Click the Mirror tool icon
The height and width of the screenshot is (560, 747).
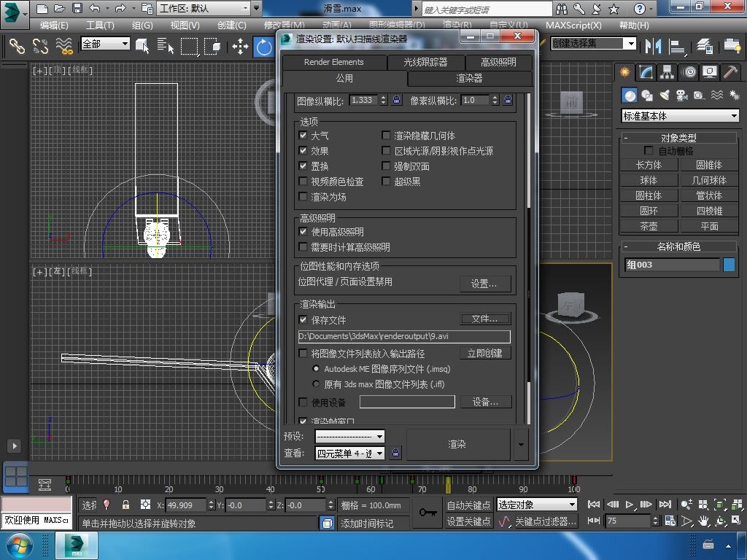(653, 46)
